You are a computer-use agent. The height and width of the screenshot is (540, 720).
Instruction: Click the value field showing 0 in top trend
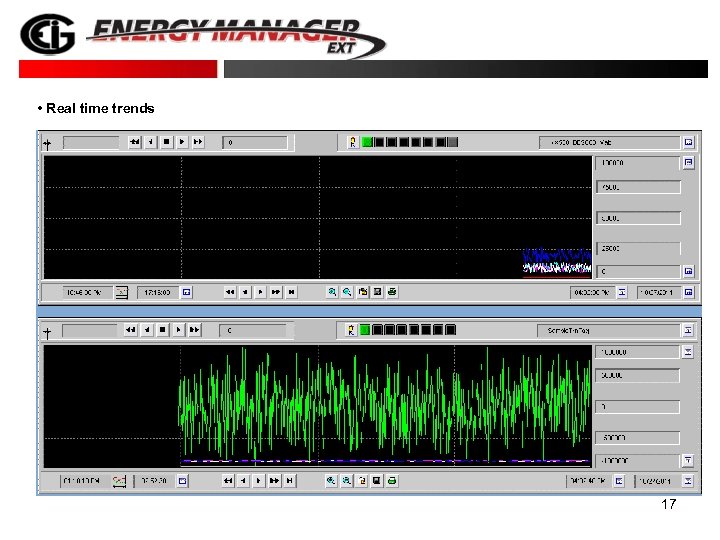point(255,143)
